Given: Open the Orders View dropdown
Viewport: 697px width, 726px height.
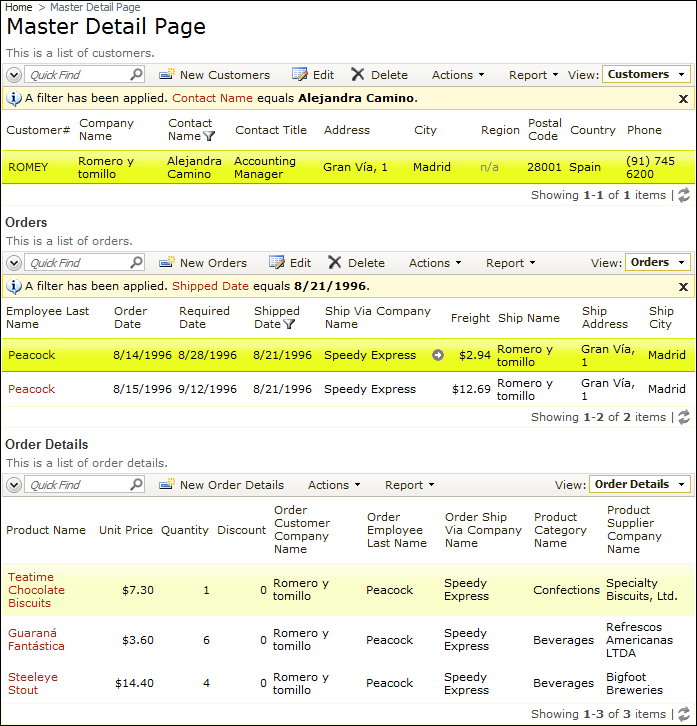Looking at the screenshot, I should tap(657, 263).
